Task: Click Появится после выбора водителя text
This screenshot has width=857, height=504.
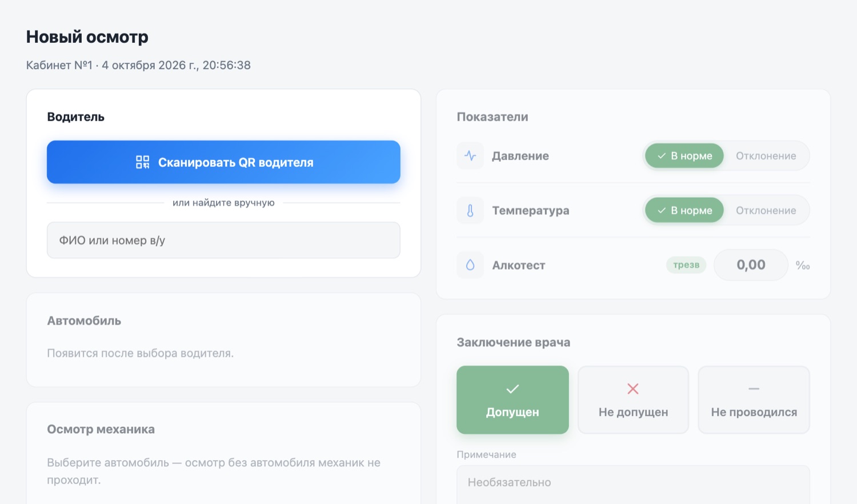Action: coord(141,353)
